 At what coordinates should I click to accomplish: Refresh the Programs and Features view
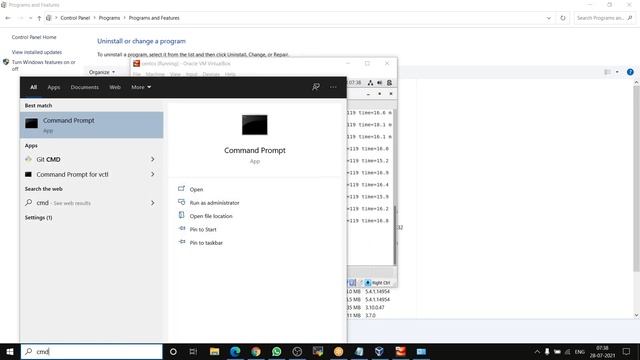click(x=563, y=18)
